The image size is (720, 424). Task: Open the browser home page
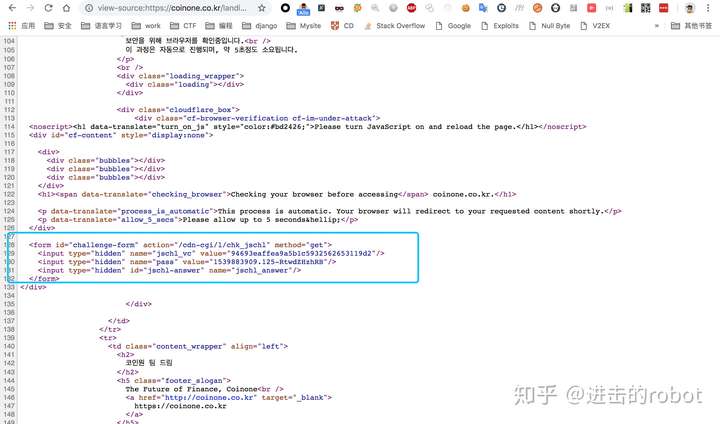67,8
